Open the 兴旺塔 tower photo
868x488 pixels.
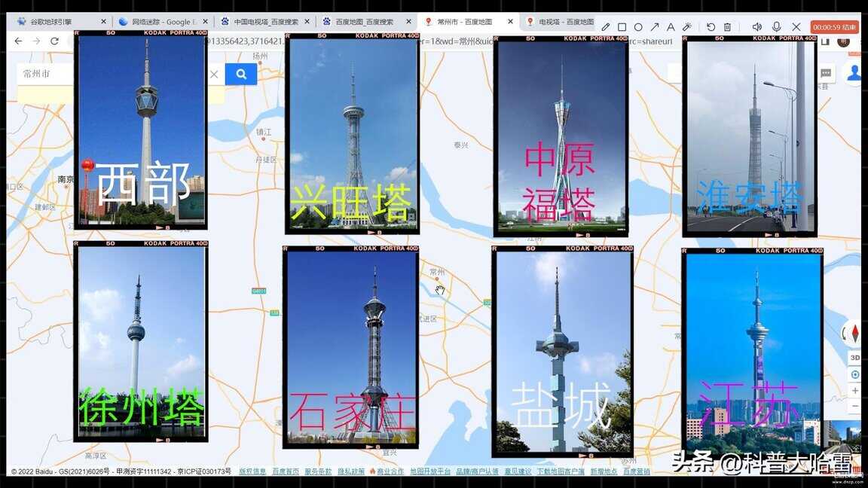coord(352,133)
